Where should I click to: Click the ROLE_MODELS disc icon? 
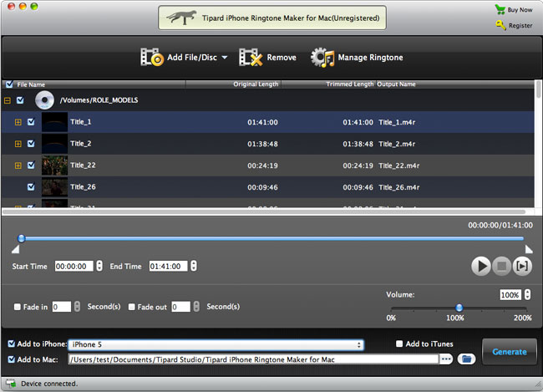coord(44,100)
